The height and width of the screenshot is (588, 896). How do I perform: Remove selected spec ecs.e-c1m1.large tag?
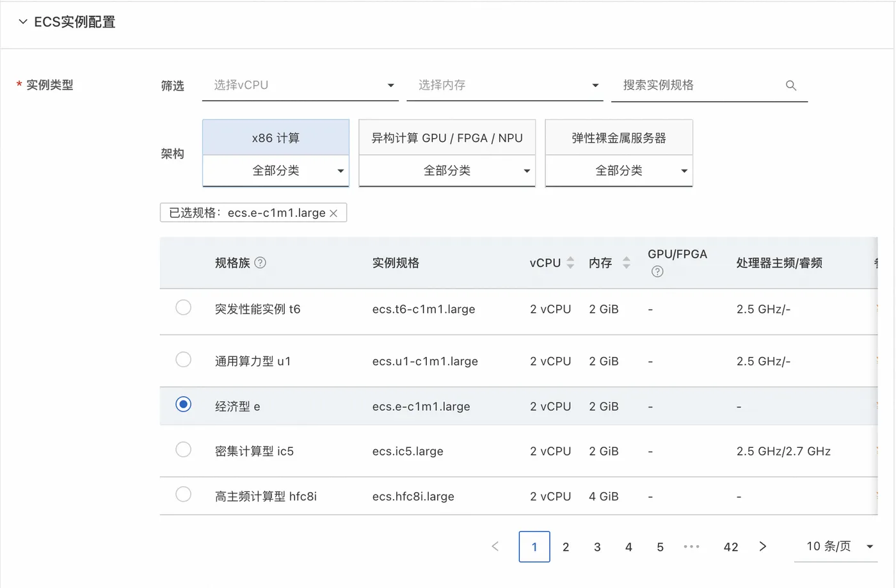coord(333,213)
